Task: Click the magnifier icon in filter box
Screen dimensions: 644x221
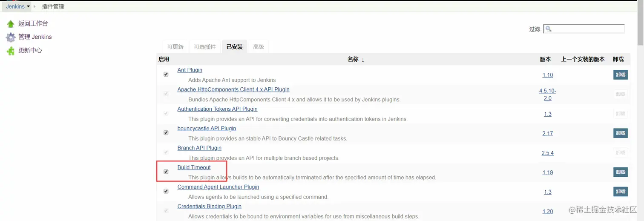Action: [549, 29]
